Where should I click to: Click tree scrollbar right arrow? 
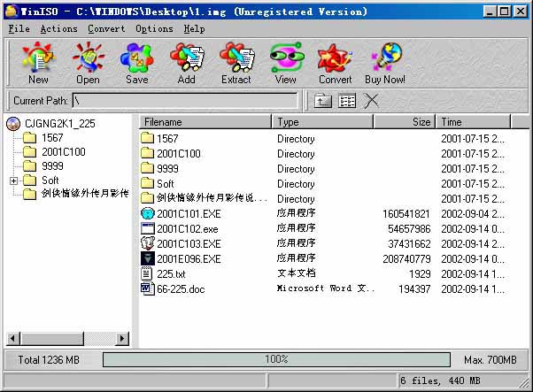tap(122, 338)
